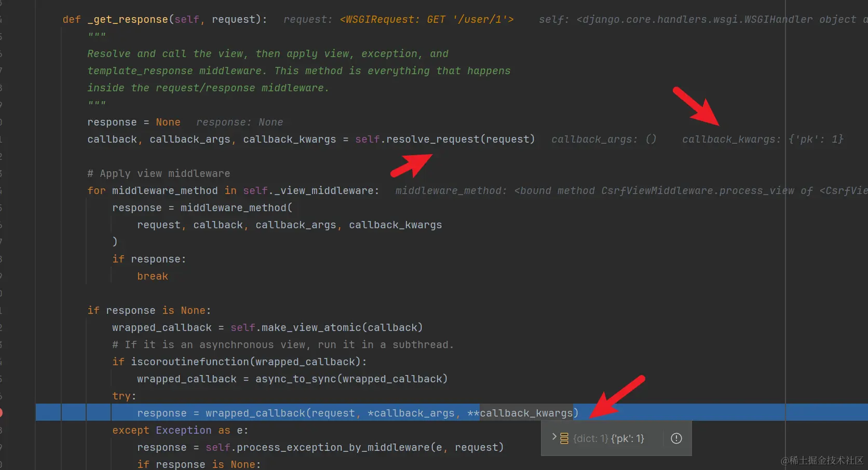The image size is (868, 470).
Task: Click "self.resolve_request(request)" call
Action: (x=445, y=139)
